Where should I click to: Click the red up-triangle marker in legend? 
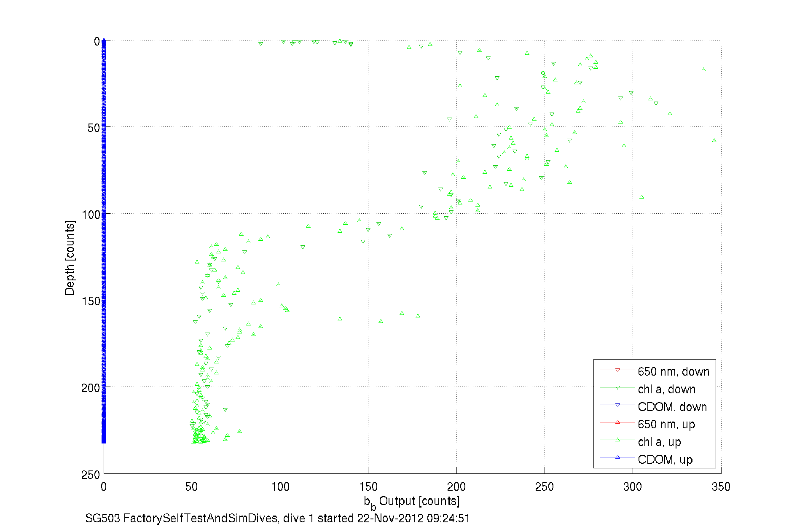[617, 422]
